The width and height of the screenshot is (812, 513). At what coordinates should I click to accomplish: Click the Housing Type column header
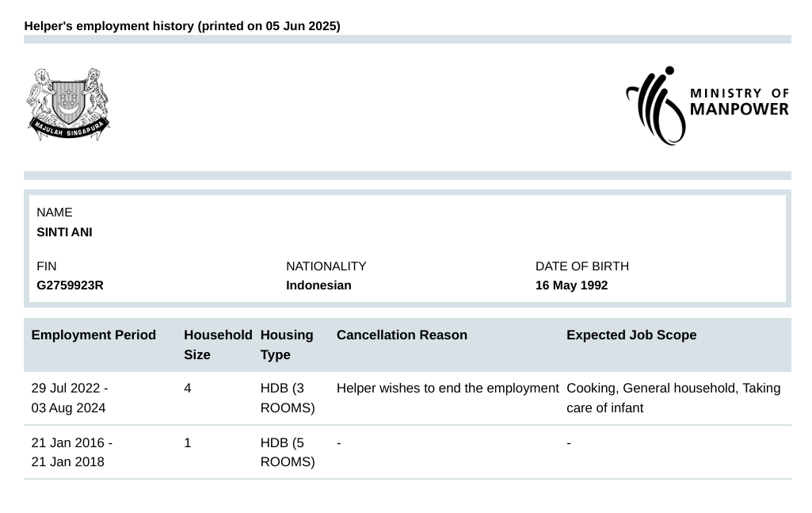[287, 345]
